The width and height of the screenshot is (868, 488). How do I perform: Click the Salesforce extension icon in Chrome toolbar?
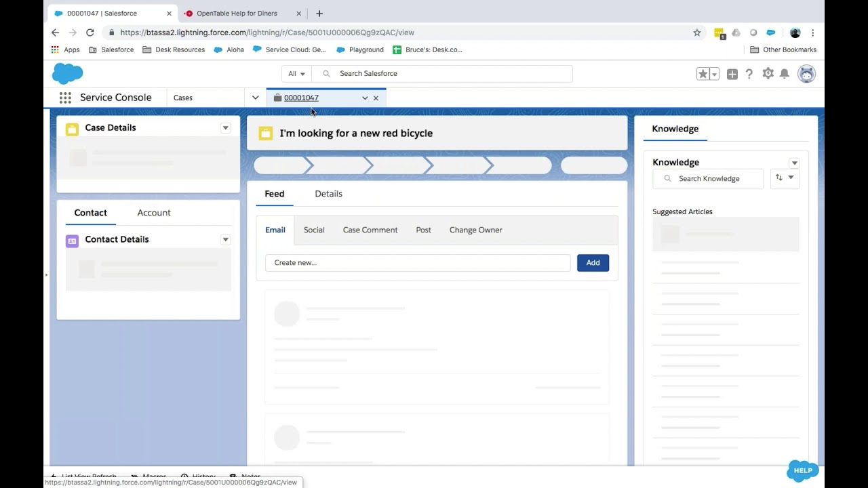tap(771, 33)
